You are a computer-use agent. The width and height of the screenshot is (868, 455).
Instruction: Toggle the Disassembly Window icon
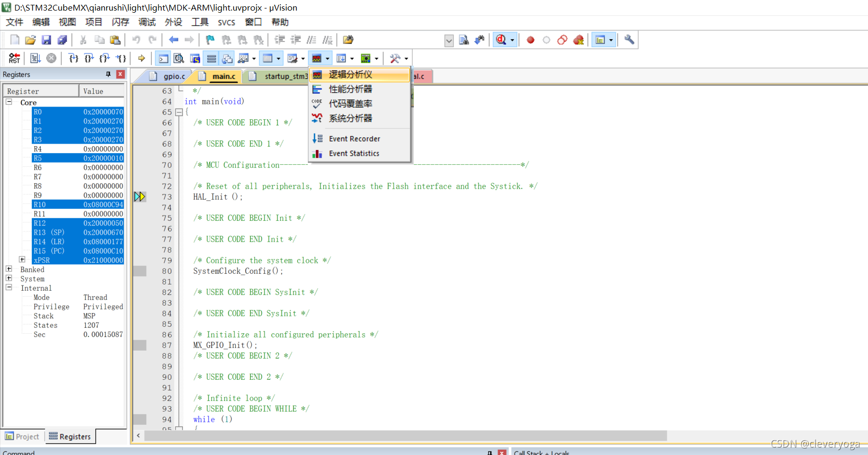(x=179, y=58)
